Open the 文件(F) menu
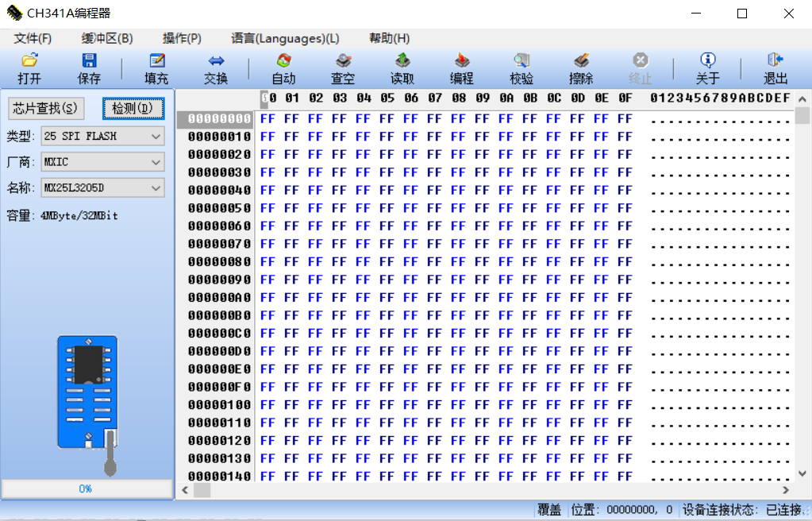This screenshot has height=521, width=812. [x=33, y=38]
